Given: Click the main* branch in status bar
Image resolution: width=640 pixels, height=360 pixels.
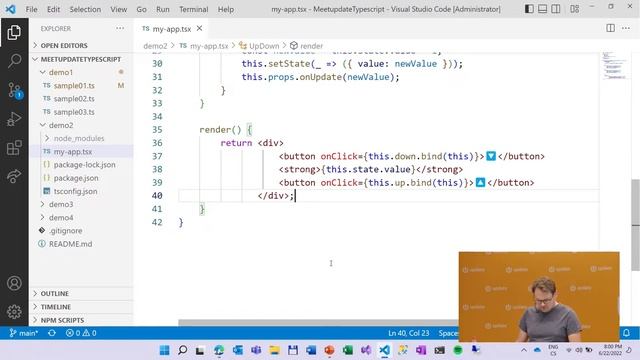Looking at the screenshot, I should pyautogui.click(x=24, y=333).
